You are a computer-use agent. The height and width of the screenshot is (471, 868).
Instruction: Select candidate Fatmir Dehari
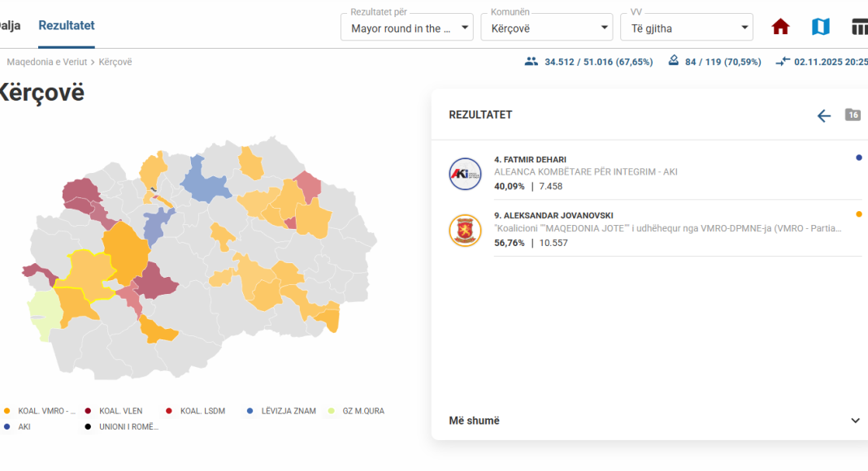tap(530, 159)
